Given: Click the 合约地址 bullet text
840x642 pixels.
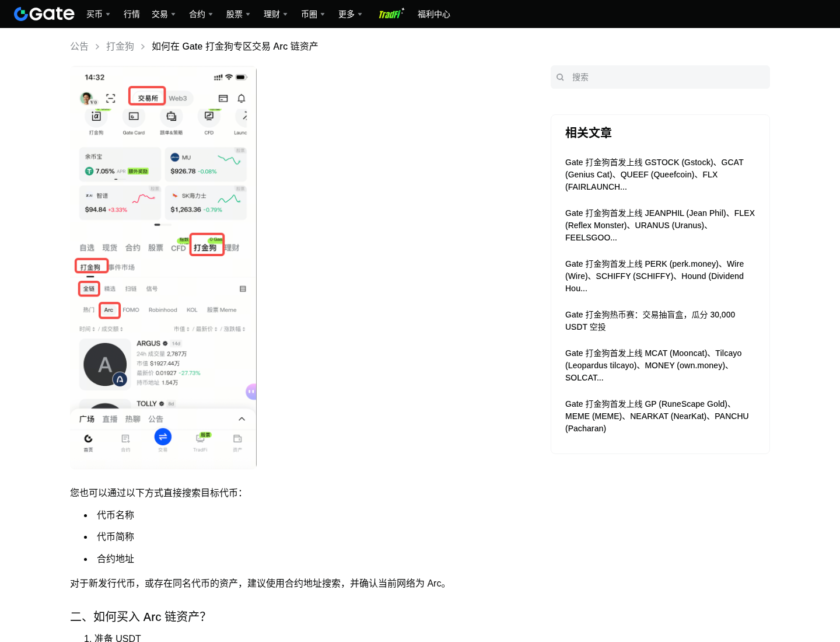Looking at the screenshot, I should click(x=116, y=559).
